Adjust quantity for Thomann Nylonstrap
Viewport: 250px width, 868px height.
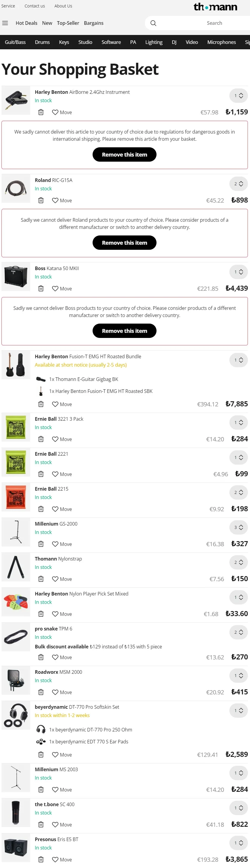click(239, 562)
